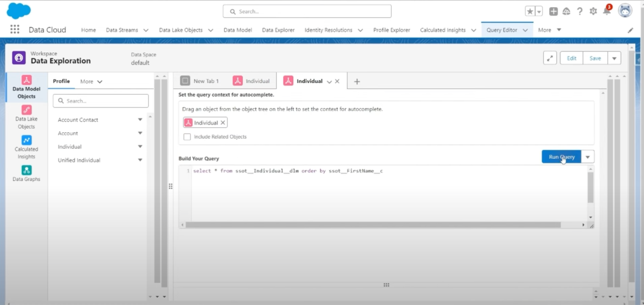Open the App Launcher grid icon
The height and width of the screenshot is (305, 644).
(15, 29)
